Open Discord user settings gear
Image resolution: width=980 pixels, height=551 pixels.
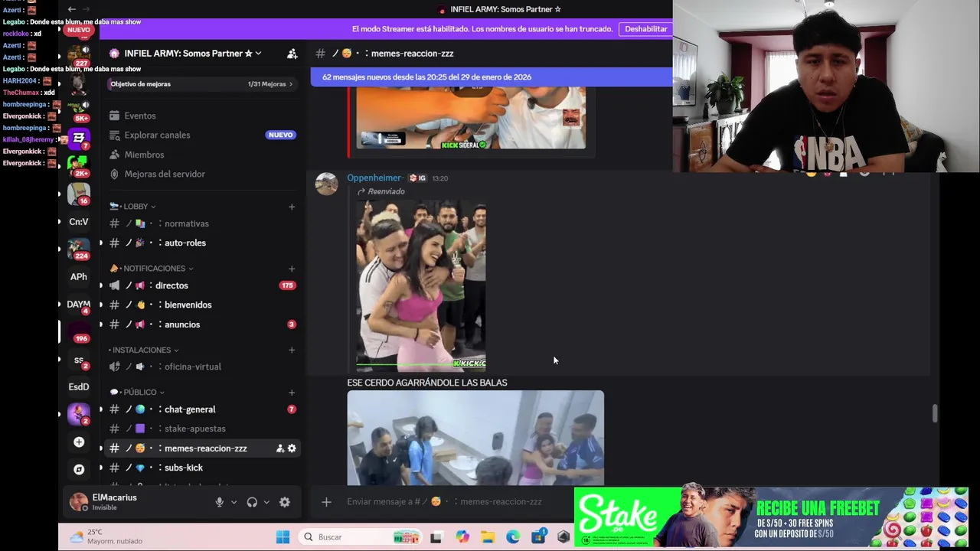click(x=285, y=502)
